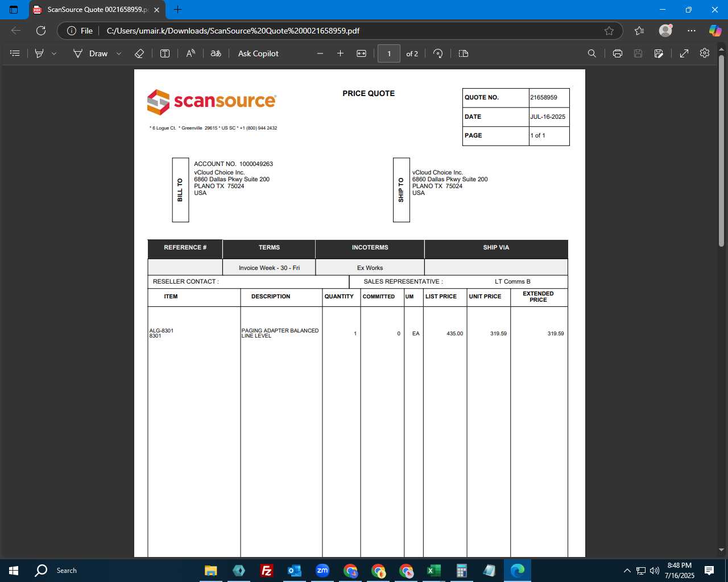Open the PDF table of contents icon
728x582 pixels.
15,53
